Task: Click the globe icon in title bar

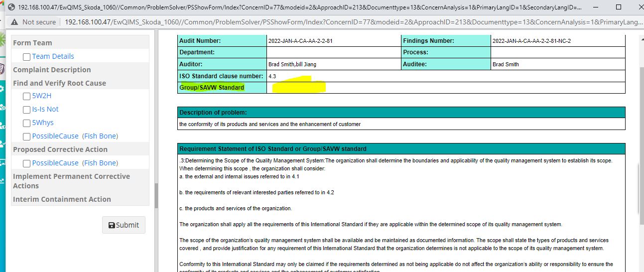Action: tap(11, 7)
